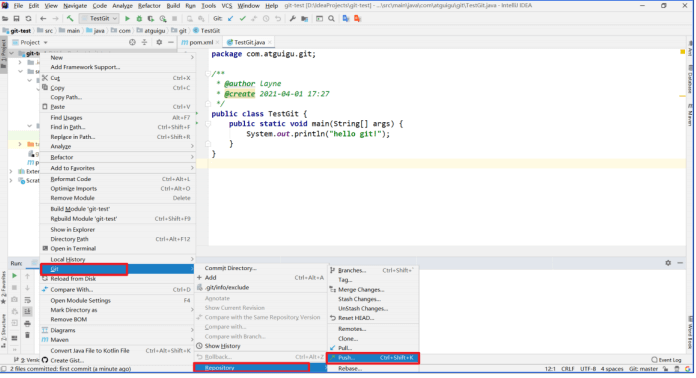The width and height of the screenshot is (696, 378).
Task: Click the Git update project blue arrow
Action: 230,19
